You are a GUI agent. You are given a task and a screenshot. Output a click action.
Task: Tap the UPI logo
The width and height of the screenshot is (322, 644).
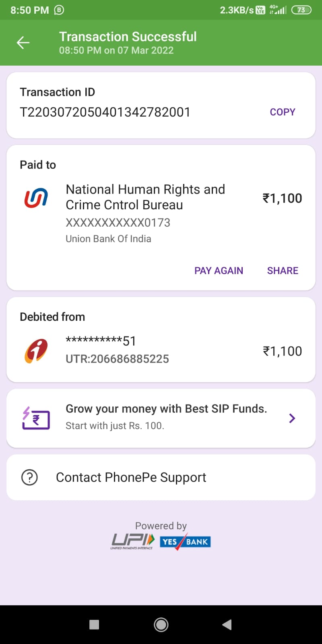coord(132,541)
